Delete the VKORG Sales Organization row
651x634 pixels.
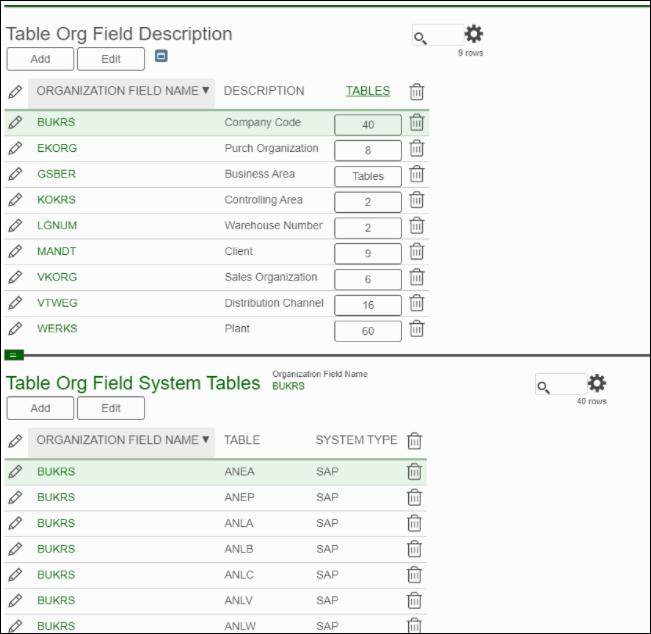click(x=416, y=277)
